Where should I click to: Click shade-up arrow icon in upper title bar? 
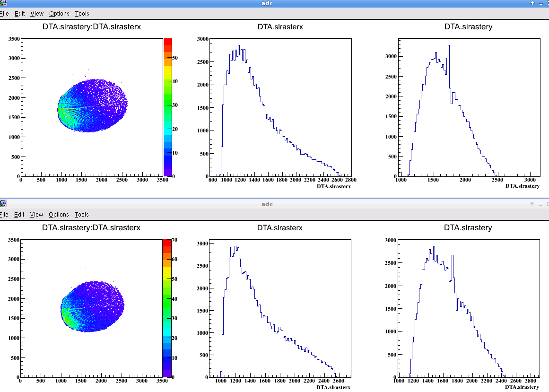coord(532,3)
